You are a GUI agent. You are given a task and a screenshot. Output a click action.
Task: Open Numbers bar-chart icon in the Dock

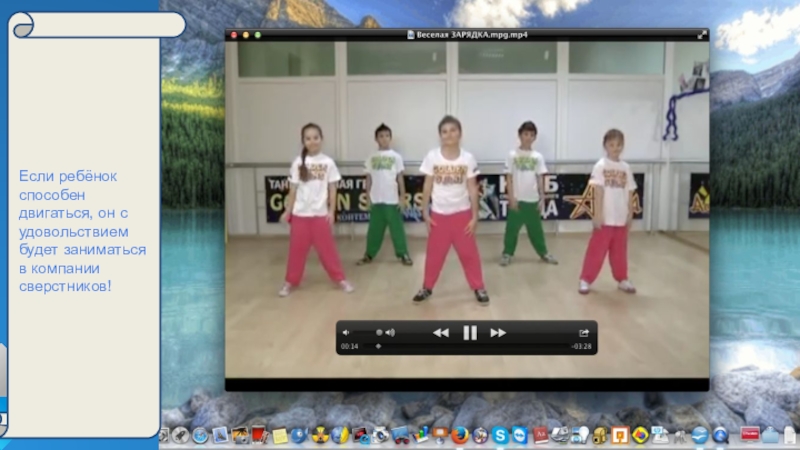coord(421,435)
